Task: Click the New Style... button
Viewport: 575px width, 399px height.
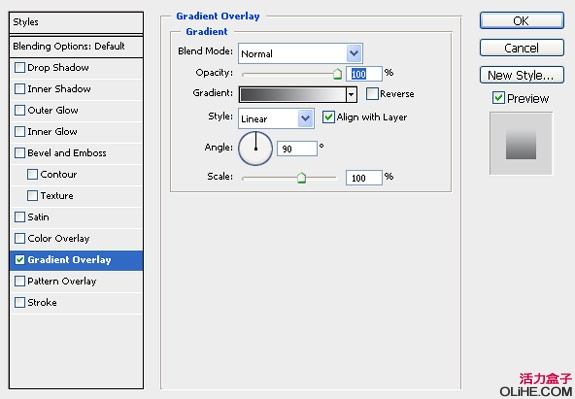Action: point(522,75)
